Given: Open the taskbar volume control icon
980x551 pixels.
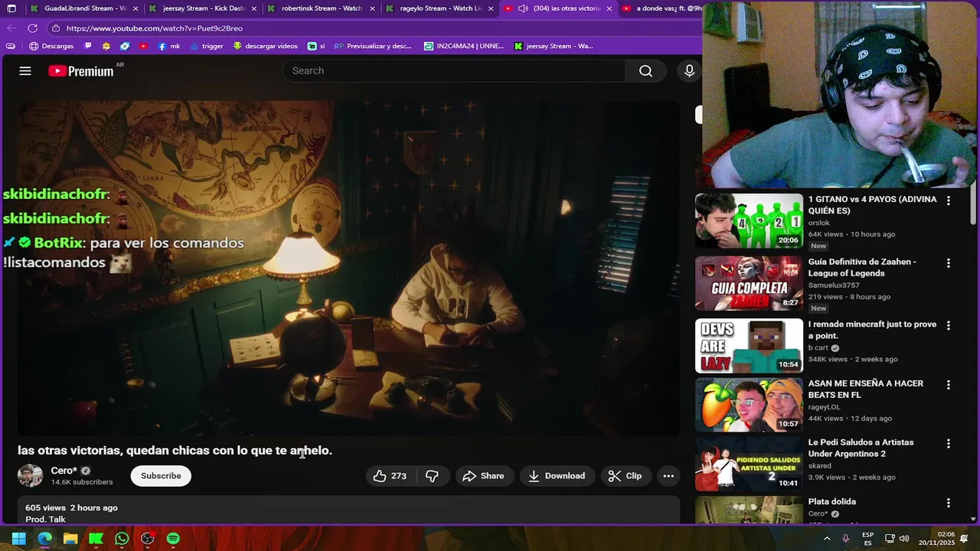Looking at the screenshot, I should [x=904, y=539].
